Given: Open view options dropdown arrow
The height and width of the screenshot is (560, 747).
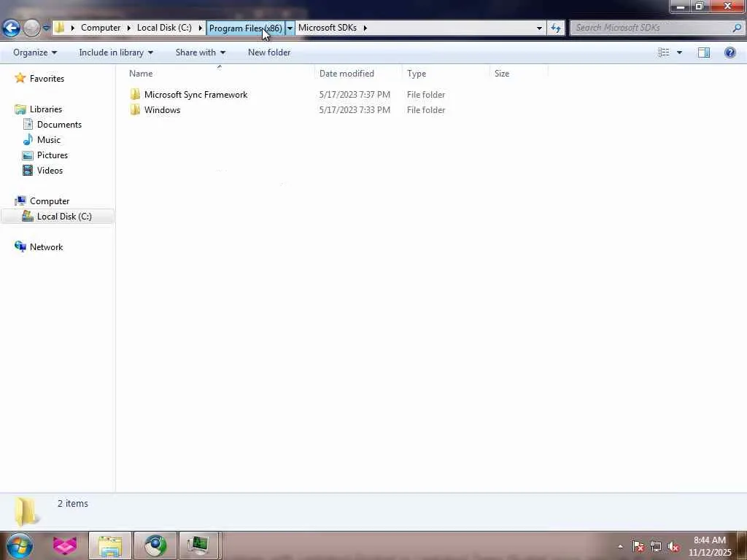Looking at the screenshot, I should 679,52.
